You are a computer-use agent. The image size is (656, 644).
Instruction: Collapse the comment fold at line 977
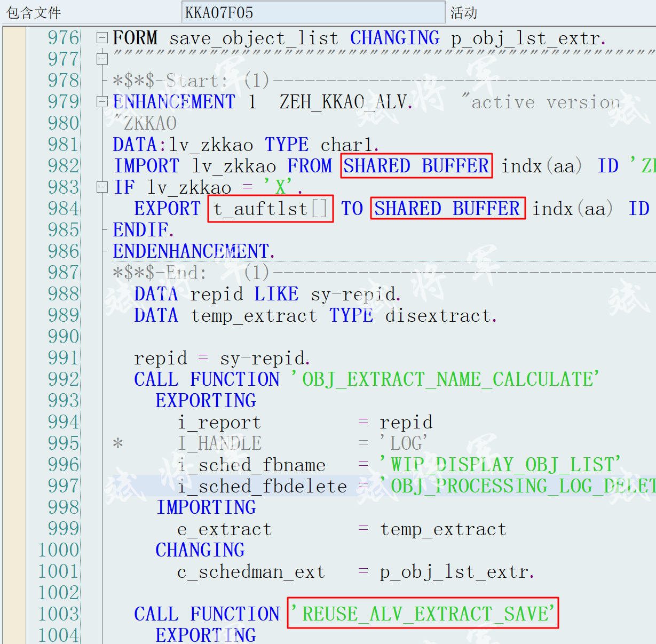(102, 59)
